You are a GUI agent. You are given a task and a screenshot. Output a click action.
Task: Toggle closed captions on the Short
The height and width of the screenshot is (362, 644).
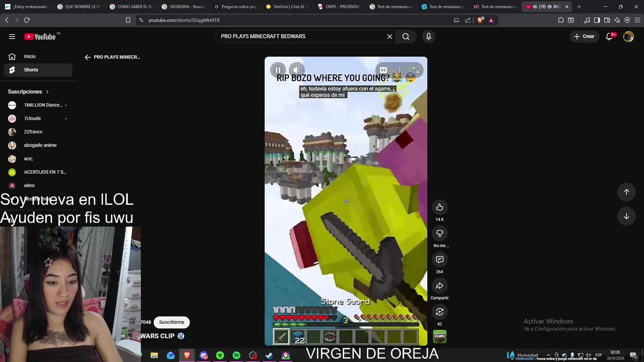[x=383, y=70]
